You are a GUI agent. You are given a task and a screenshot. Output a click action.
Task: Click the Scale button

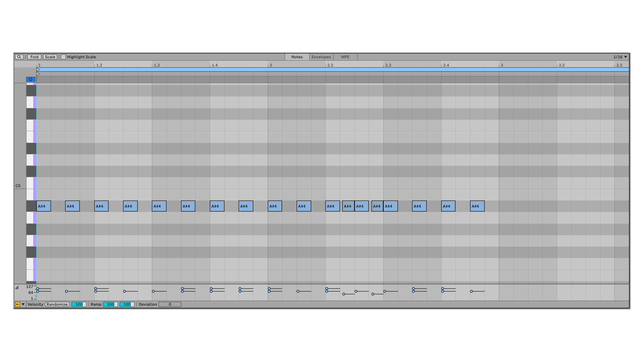(50, 57)
